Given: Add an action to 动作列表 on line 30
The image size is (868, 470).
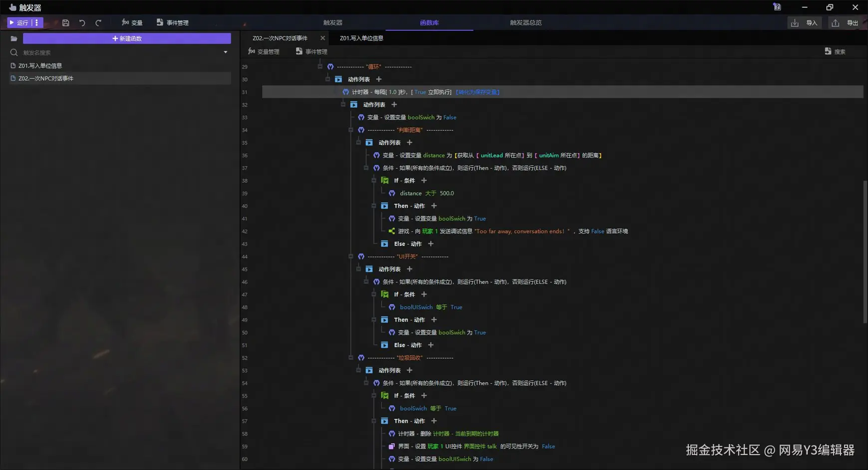Looking at the screenshot, I should 379,79.
